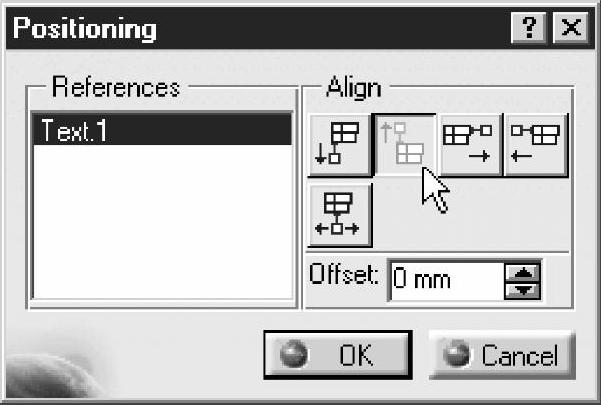Screen dimensions: 601x405
Task: Select the up-arrow align icon
Action: tap(405, 146)
